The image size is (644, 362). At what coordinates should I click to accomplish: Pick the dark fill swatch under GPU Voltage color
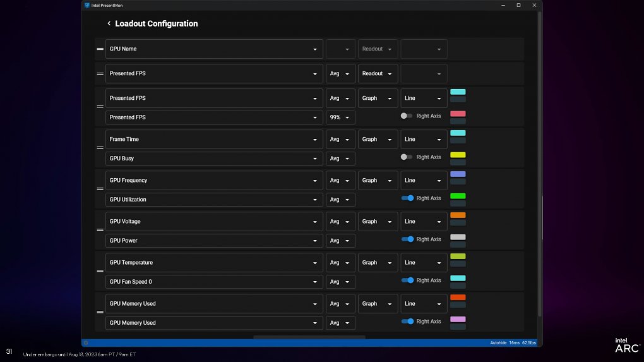click(x=458, y=223)
